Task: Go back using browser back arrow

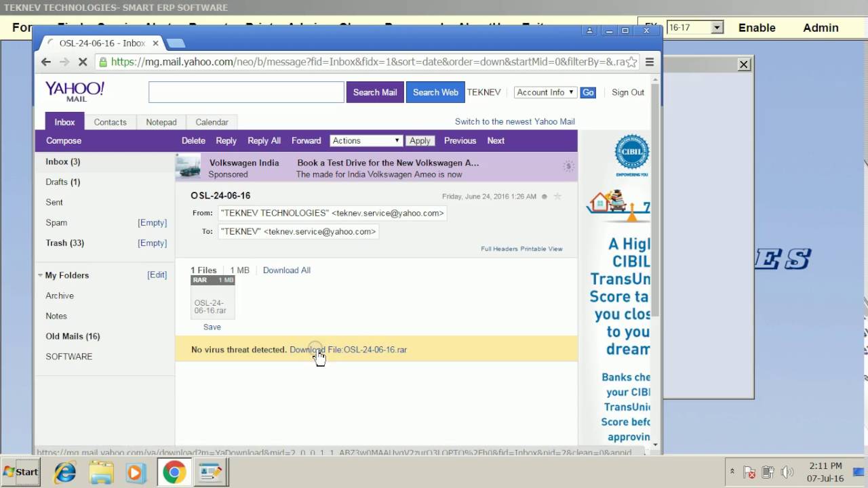Action: [46, 62]
